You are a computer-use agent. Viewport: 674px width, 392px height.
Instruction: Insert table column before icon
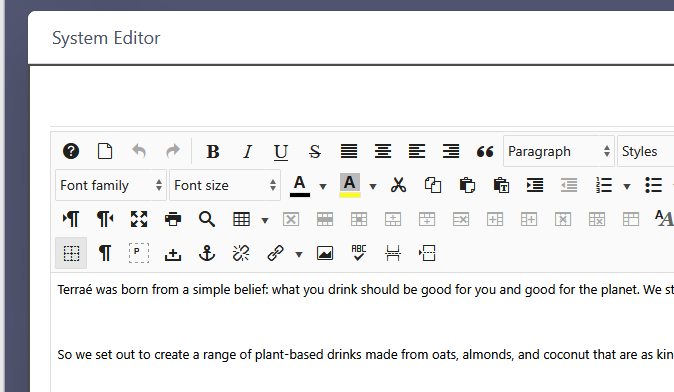pos(495,219)
